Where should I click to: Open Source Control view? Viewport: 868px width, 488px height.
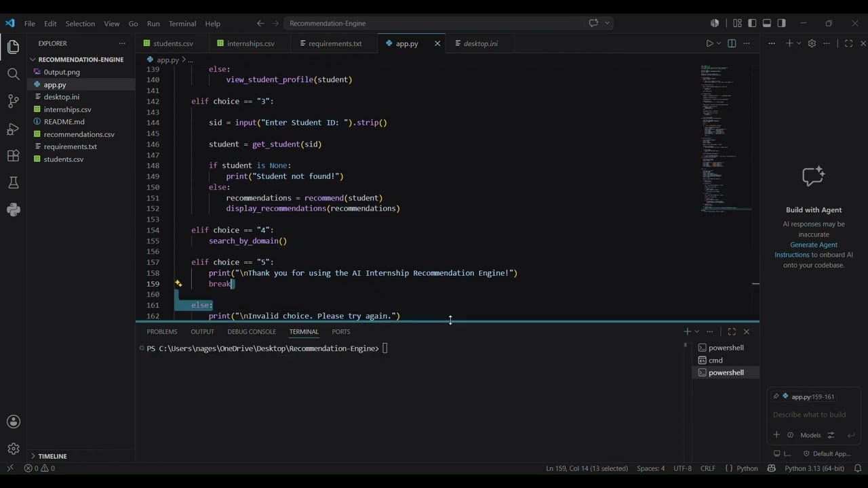[13, 102]
